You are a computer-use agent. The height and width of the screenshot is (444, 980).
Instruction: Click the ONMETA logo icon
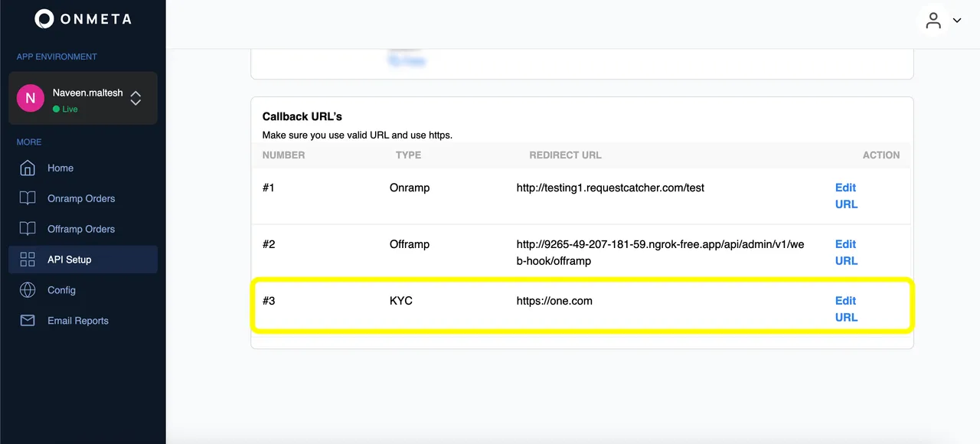pos(44,19)
